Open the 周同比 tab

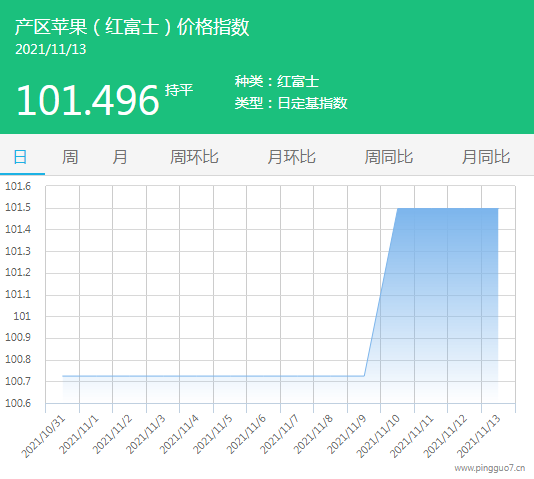389,157
